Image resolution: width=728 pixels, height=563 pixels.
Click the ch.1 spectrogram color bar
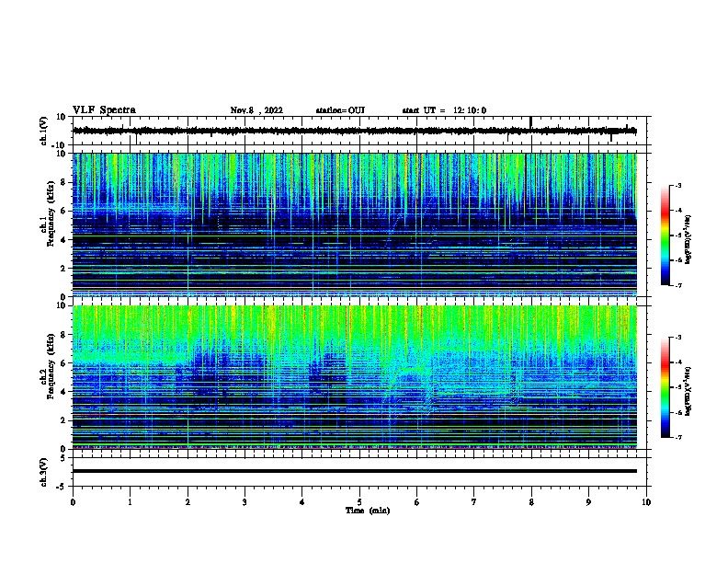pos(665,236)
